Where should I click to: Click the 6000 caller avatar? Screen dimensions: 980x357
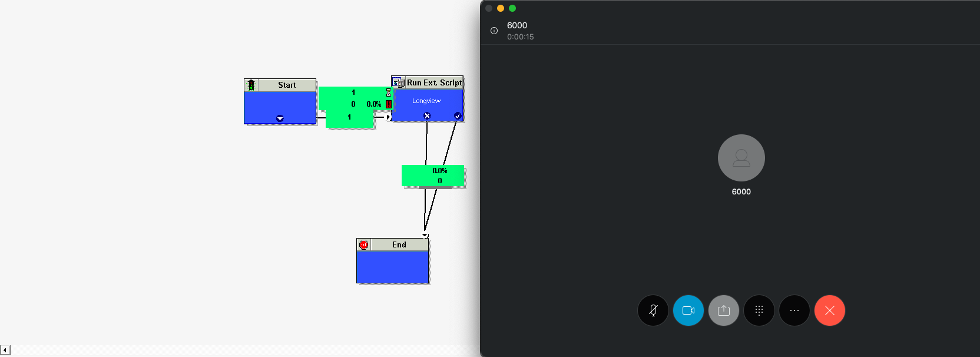(x=741, y=158)
